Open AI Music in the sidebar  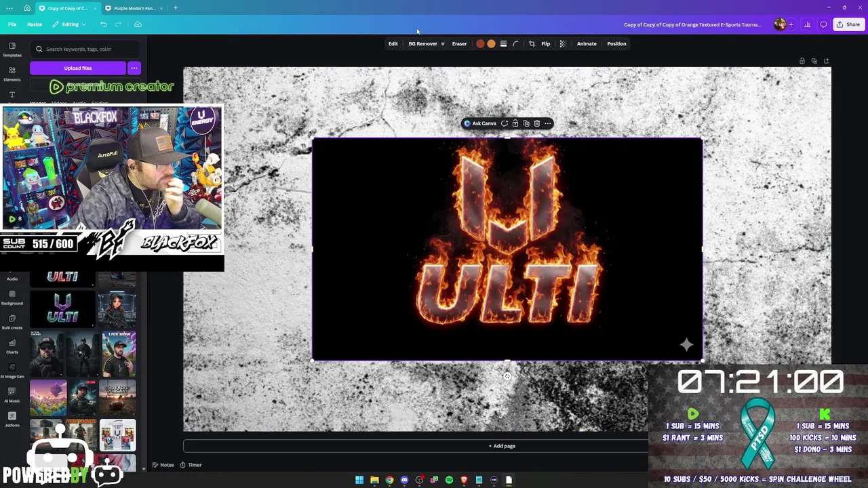12,395
